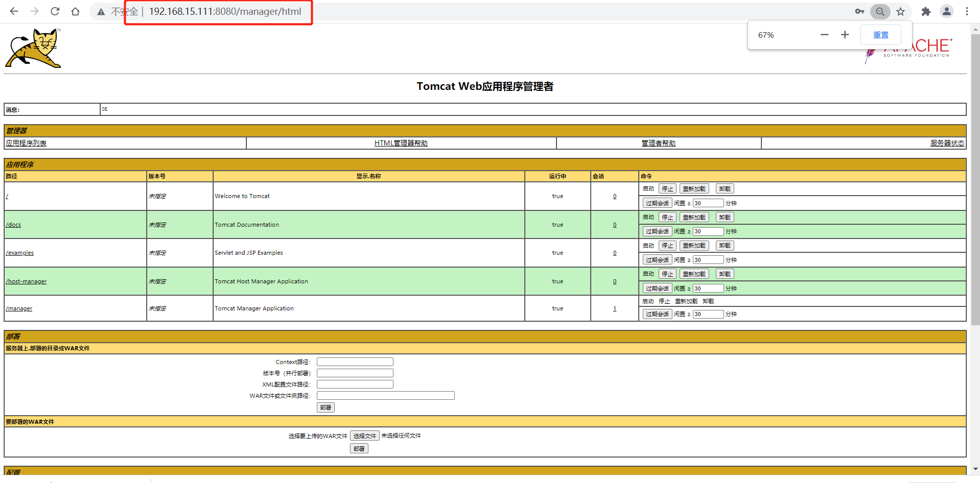
Task: Click the browser back arrow
Action: [x=14, y=11]
